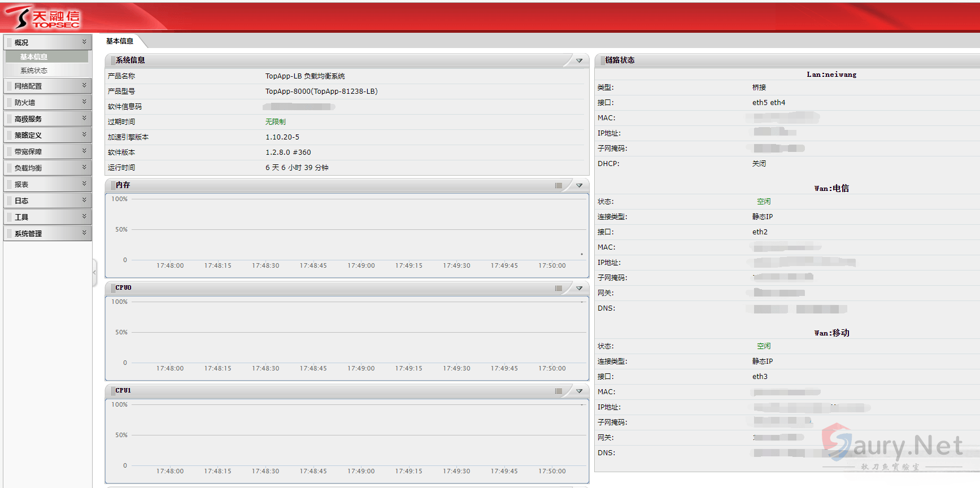Click the 空闲 status under Wan:电信
This screenshot has height=488, width=980.
pos(764,202)
